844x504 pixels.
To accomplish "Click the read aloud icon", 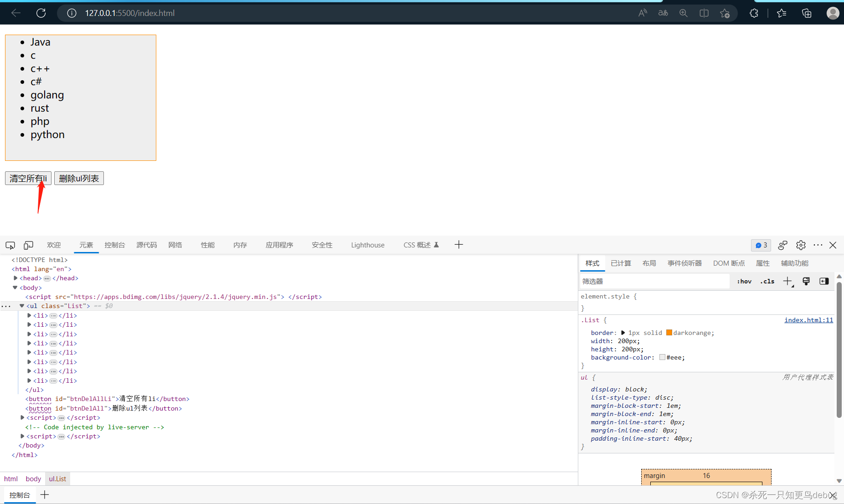I will click(643, 13).
